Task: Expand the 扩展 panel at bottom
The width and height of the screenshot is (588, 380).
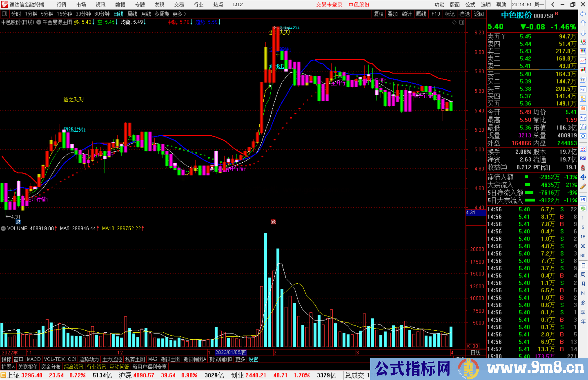Action: pos(8,367)
